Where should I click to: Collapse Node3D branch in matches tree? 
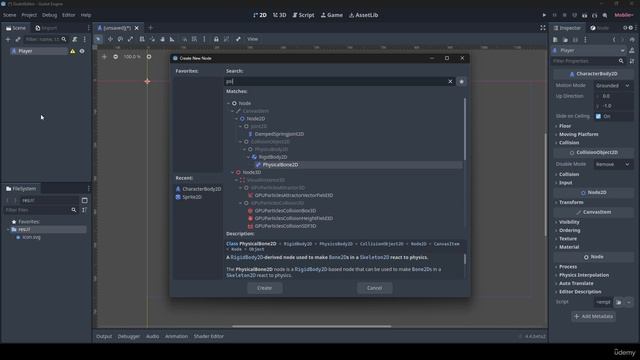pos(233,172)
